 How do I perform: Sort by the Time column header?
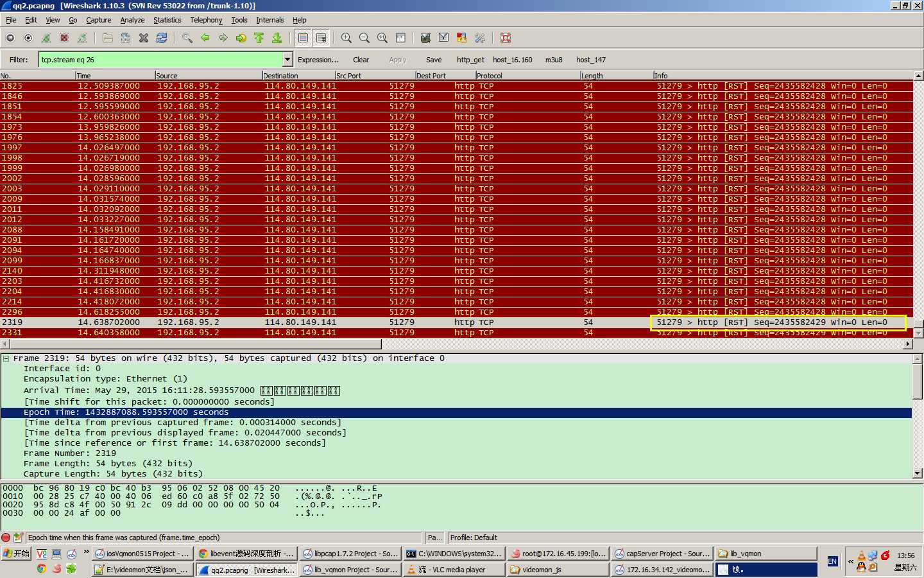pos(115,76)
